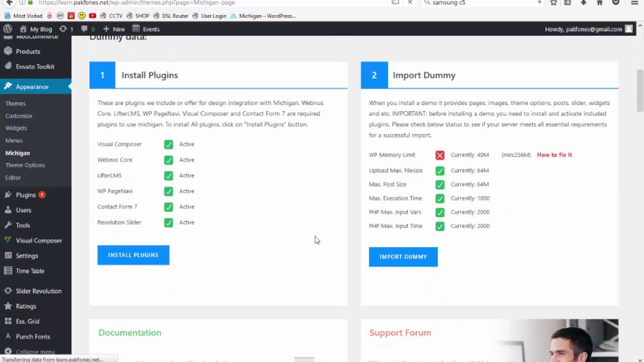This screenshot has height=362, width=644.
Task: Click the Revolution Slider green checkmark
Action: (x=169, y=222)
